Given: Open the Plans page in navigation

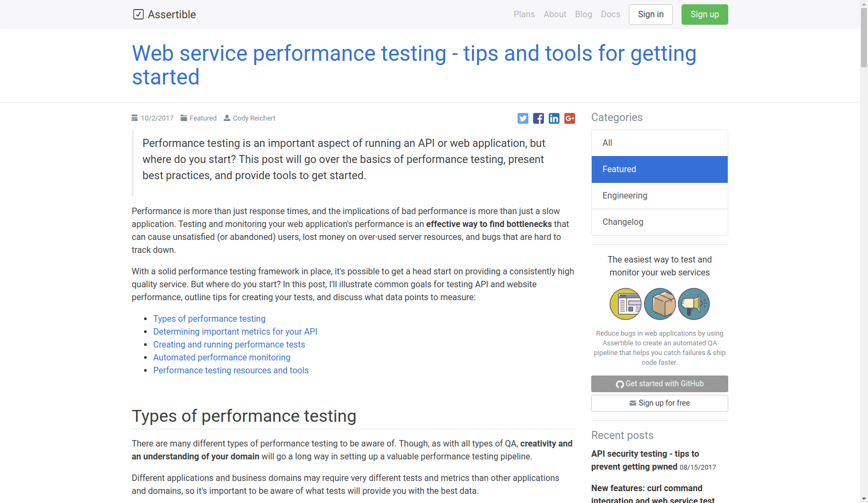Looking at the screenshot, I should click(x=524, y=15).
